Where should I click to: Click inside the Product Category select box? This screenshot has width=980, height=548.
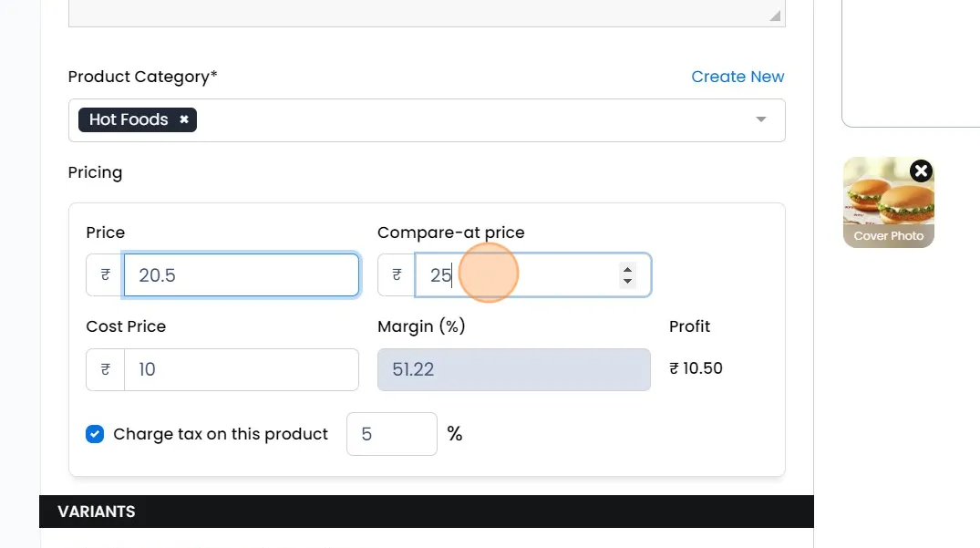pos(456,119)
